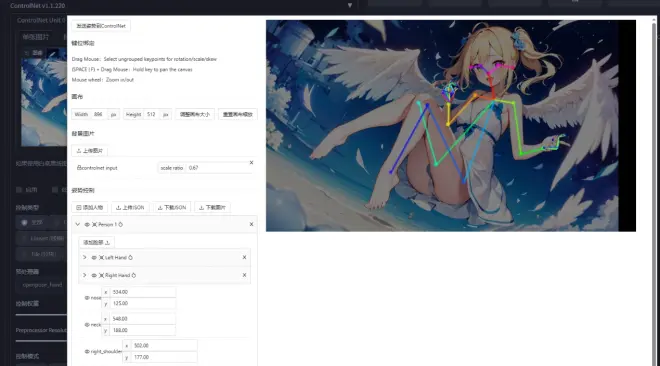Screen dimensions: 660x366
Task: Click the group icon beside Right Hand
Action: click(x=101, y=276)
